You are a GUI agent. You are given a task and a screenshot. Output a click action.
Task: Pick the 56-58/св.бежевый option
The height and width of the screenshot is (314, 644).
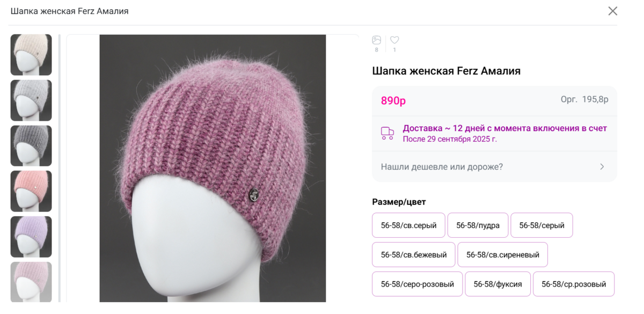coord(413,255)
